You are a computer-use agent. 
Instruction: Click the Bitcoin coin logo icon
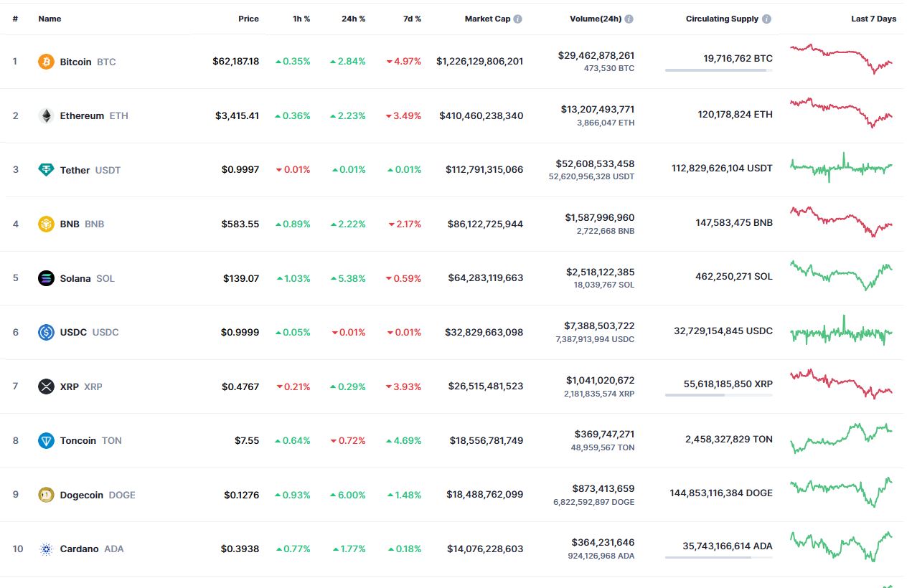(46, 62)
